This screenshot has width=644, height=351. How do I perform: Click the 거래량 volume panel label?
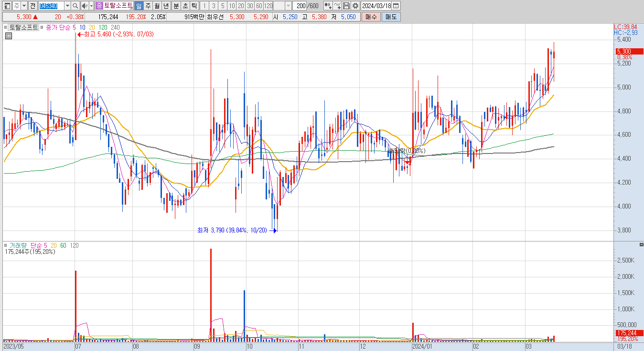click(x=18, y=245)
